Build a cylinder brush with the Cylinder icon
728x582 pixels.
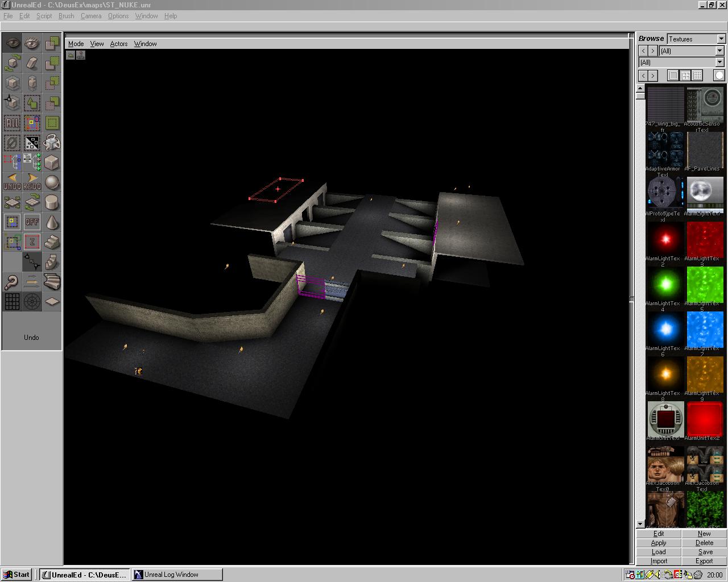point(52,202)
